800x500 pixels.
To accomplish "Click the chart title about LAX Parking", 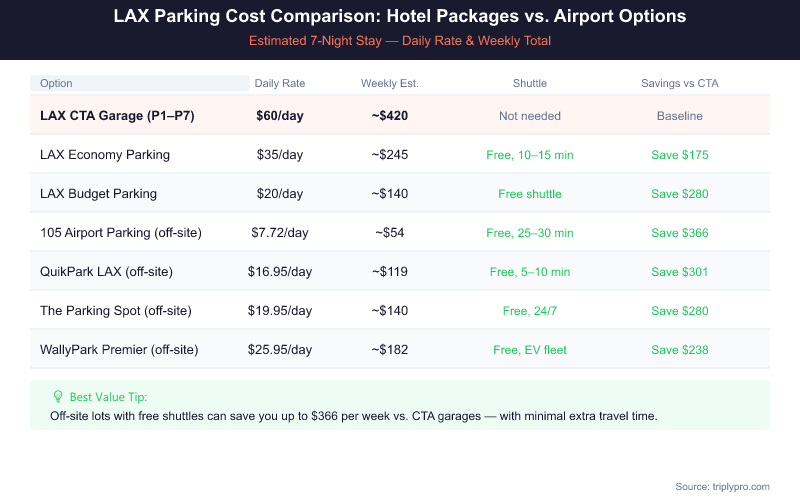I will 400,17.
